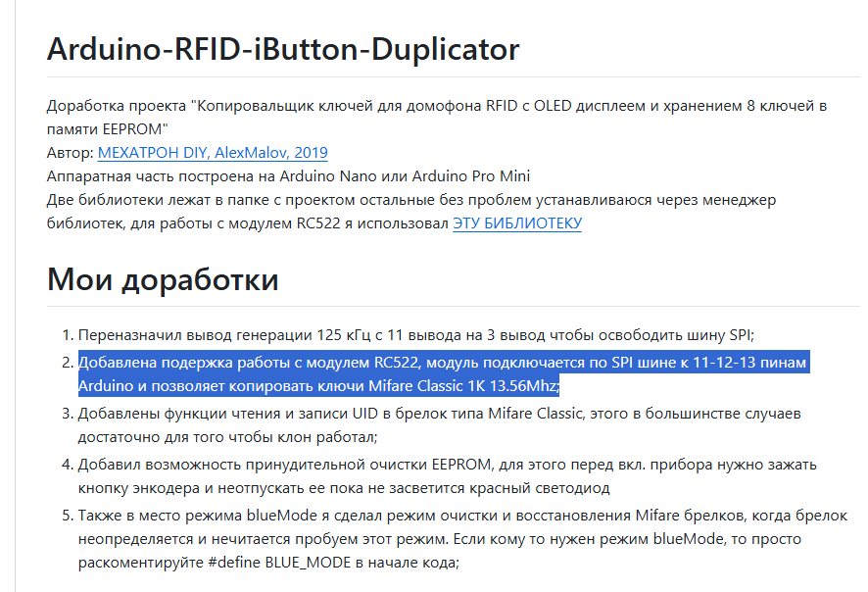Image resolution: width=868 pixels, height=592 pixels.
Task: Click list item mentioning #define BLUE_MODE
Action: click(462, 539)
